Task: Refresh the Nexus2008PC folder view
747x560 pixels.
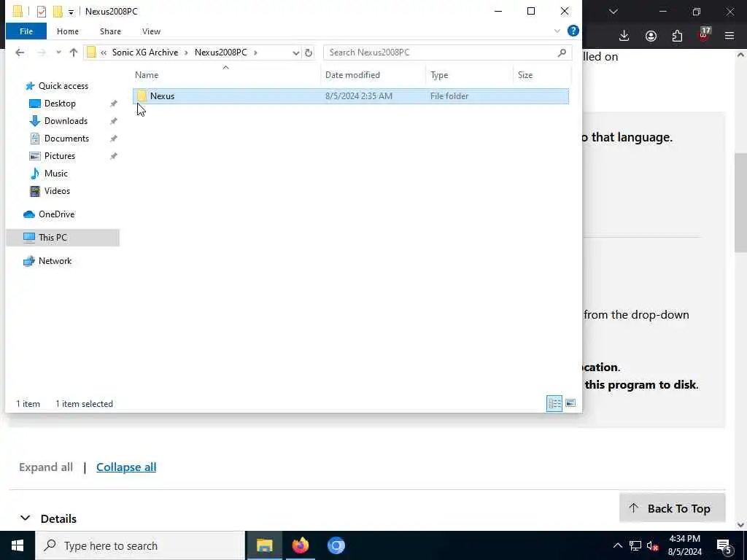Action: coord(309,52)
